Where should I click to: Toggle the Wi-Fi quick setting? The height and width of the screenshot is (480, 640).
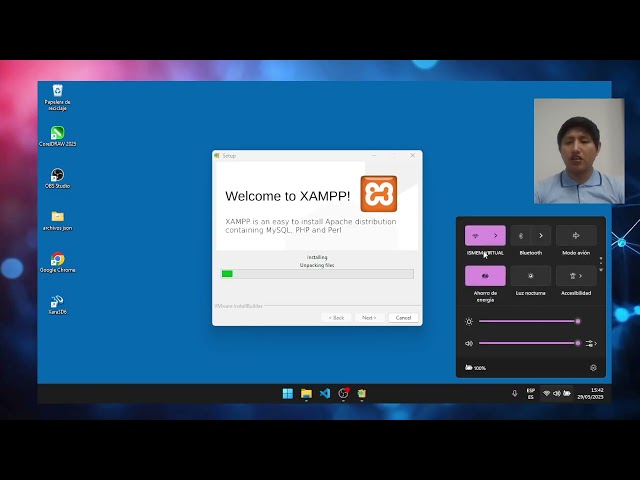coord(475,236)
